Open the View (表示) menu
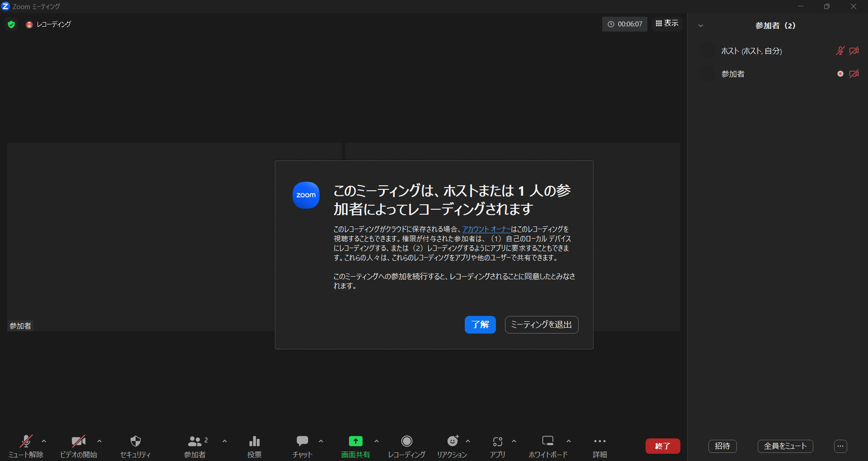 click(667, 24)
